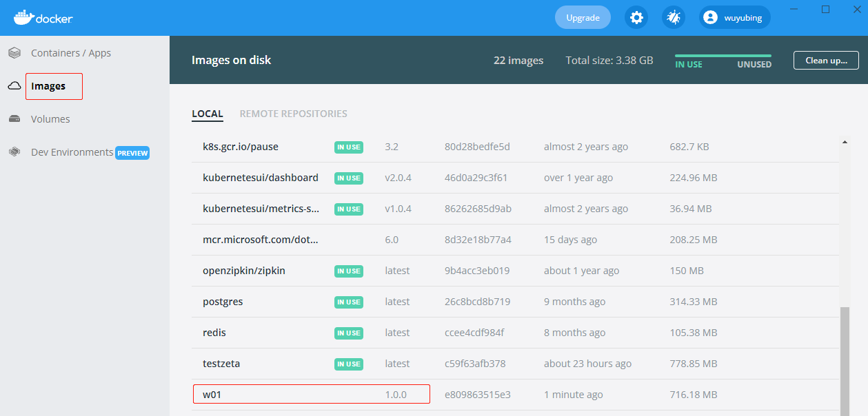The width and height of the screenshot is (868, 416).
Task: Select the kubernetesui/dashboard image
Action: point(516,178)
